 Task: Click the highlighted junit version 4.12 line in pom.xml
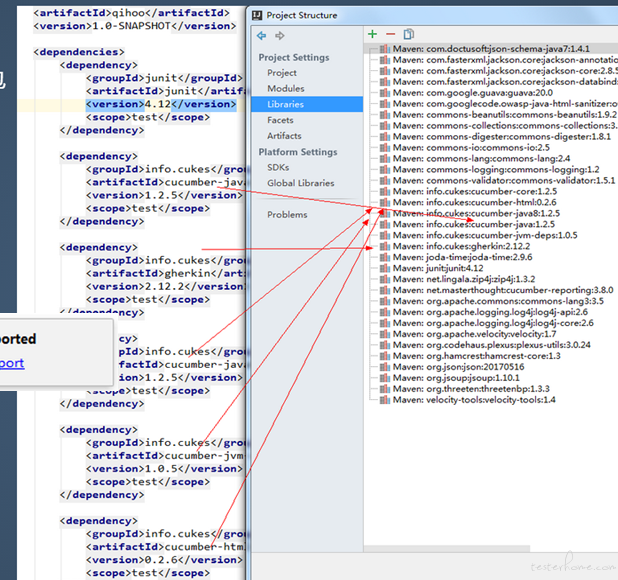pos(161,104)
